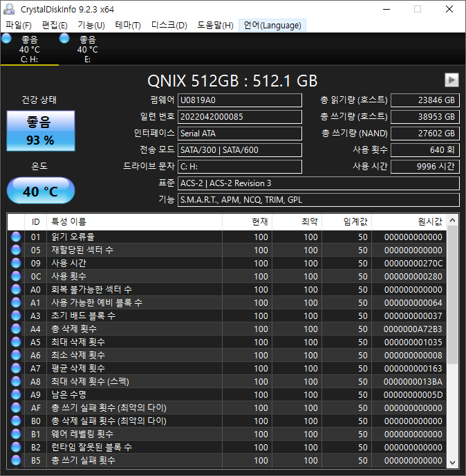The width and height of the screenshot is (466, 476).
Task: Select the 웨어 레벨링 횟수 attribute name
Action: pyautogui.click(x=82, y=434)
